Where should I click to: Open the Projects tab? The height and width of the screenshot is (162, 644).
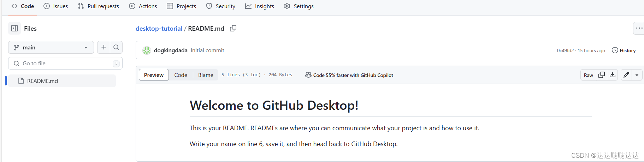tap(182, 6)
